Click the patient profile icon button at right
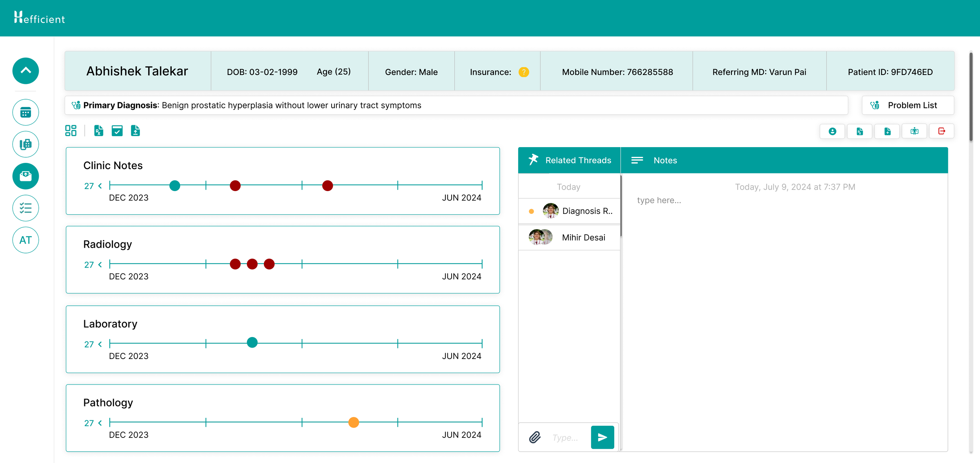The width and height of the screenshot is (980, 463). 832,131
